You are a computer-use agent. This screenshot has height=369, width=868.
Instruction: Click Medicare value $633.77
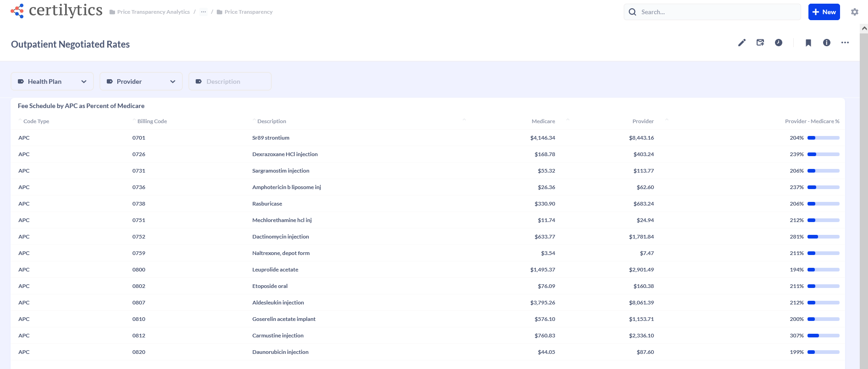545,237
